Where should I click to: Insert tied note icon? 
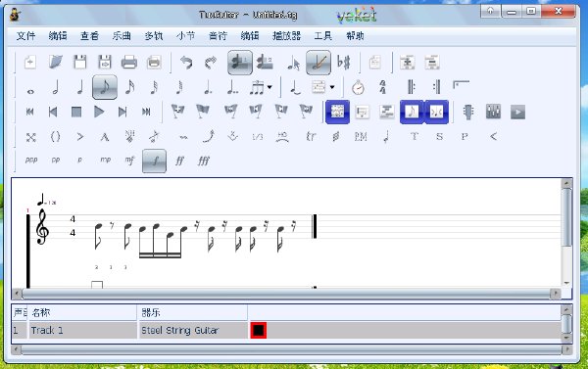296,87
